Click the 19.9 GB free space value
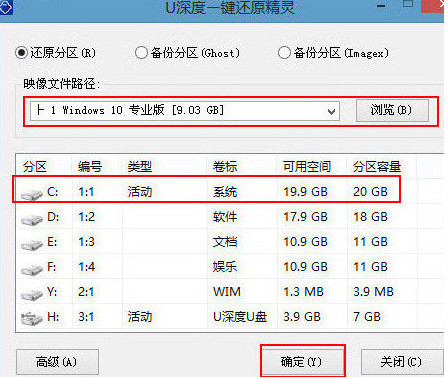The height and width of the screenshot is (379, 448). [305, 192]
